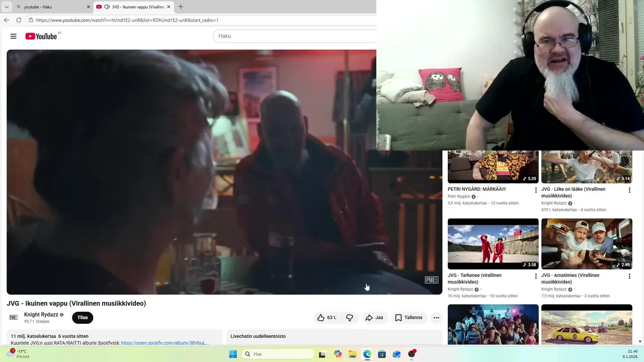Click the taskbar Hae search box
This screenshot has height=362, width=644.
pos(278,354)
